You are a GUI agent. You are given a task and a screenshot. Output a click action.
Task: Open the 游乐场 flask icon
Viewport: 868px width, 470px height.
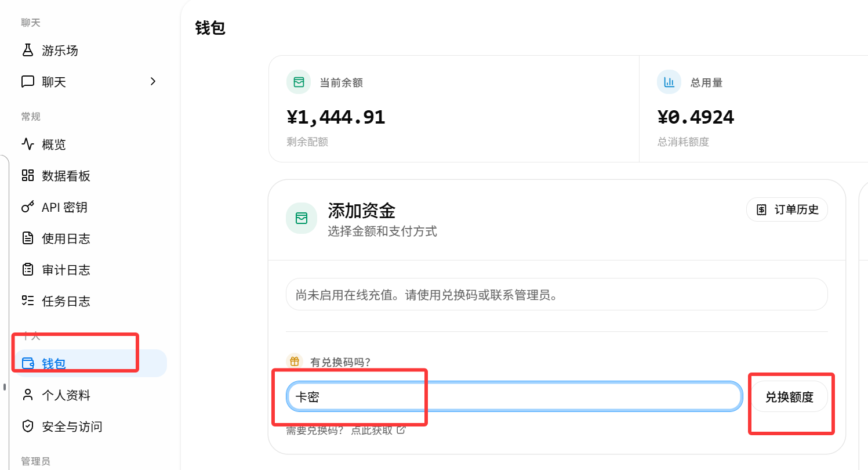[x=28, y=50]
